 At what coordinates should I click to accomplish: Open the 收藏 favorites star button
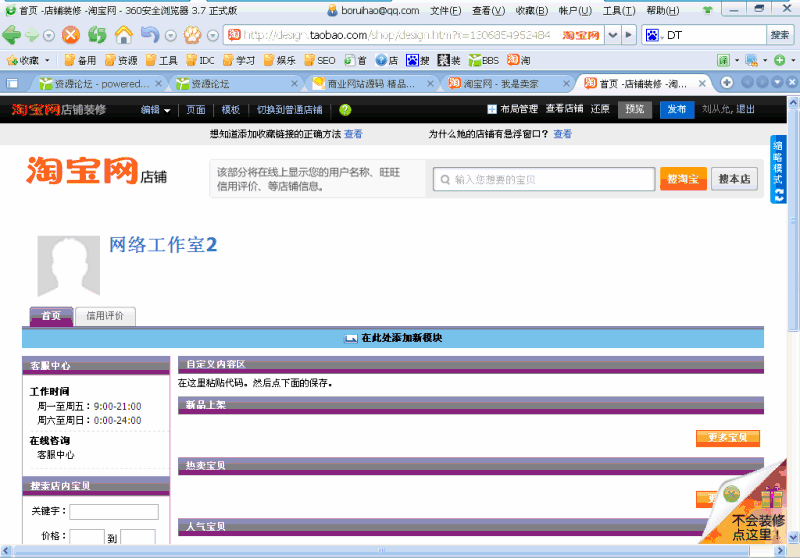tap(23, 60)
